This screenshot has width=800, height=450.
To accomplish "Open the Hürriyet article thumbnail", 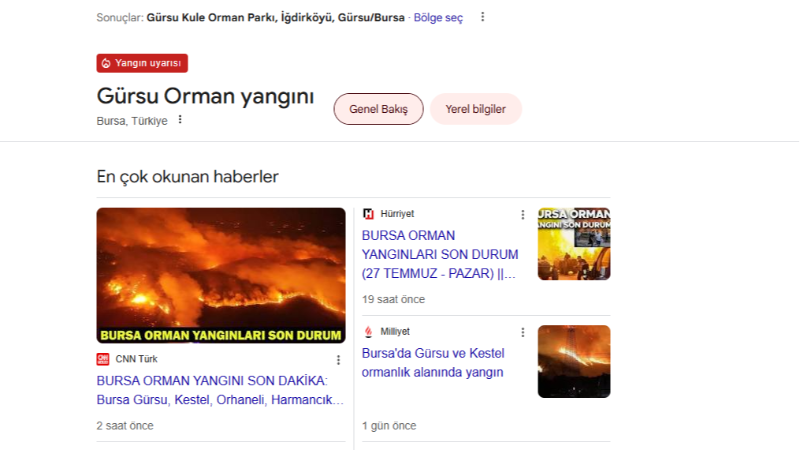I will tap(574, 244).
